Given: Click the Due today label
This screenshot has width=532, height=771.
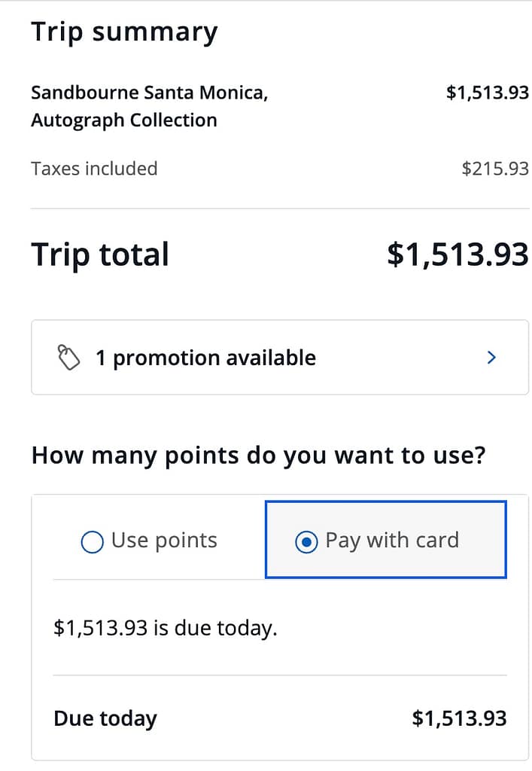Looking at the screenshot, I should (105, 718).
